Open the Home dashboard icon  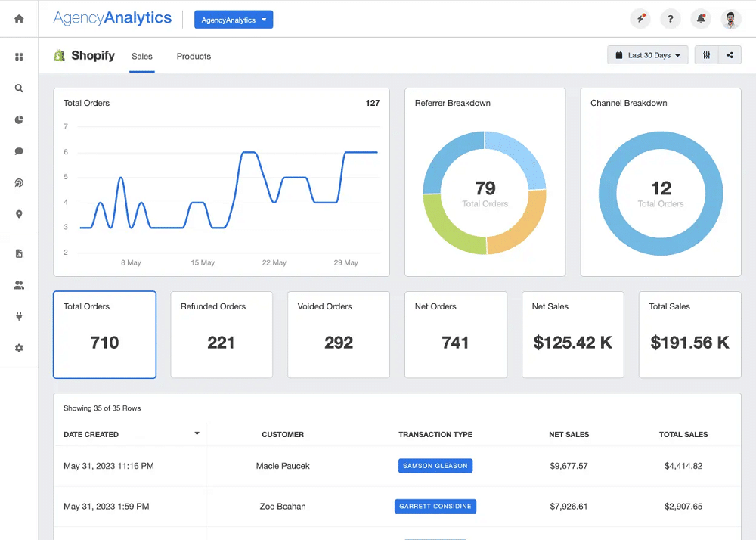[x=18, y=17]
